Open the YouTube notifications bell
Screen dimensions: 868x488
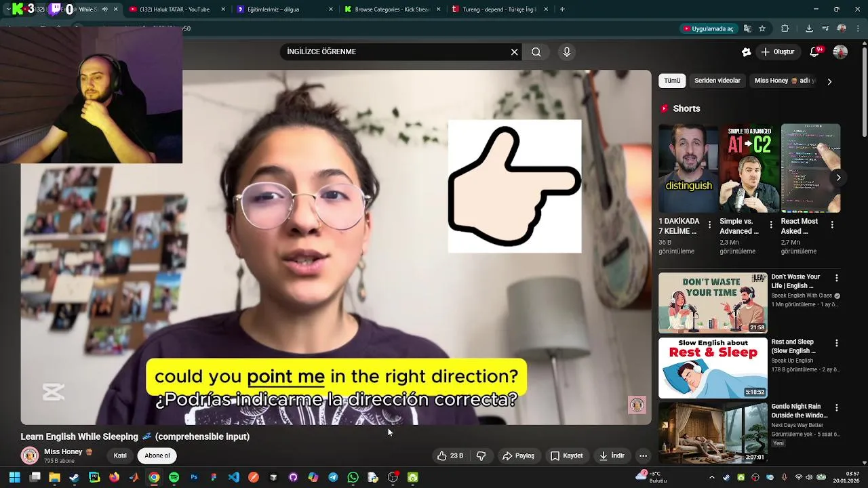tap(816, 52)
